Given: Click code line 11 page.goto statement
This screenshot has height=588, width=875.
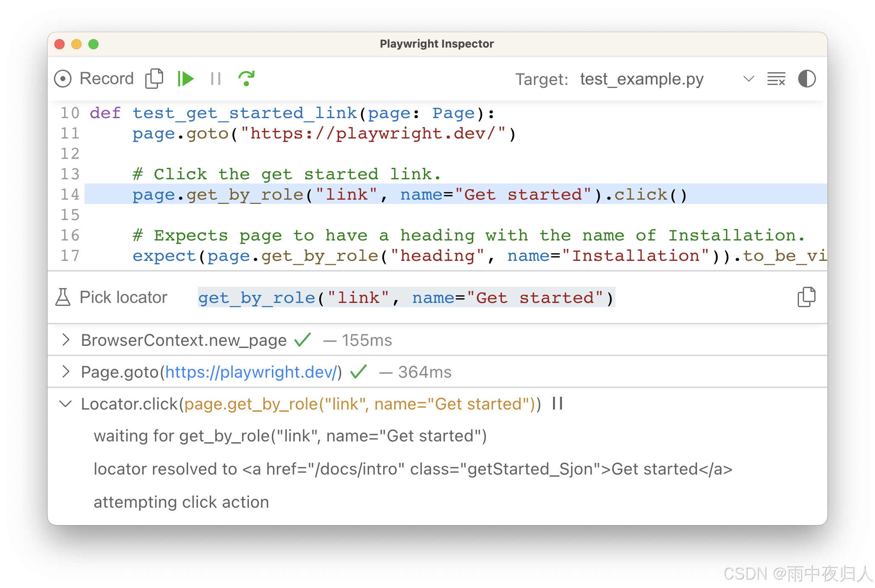Looking at the screenshot, I should pyautogui.click(x=324, y=133).
